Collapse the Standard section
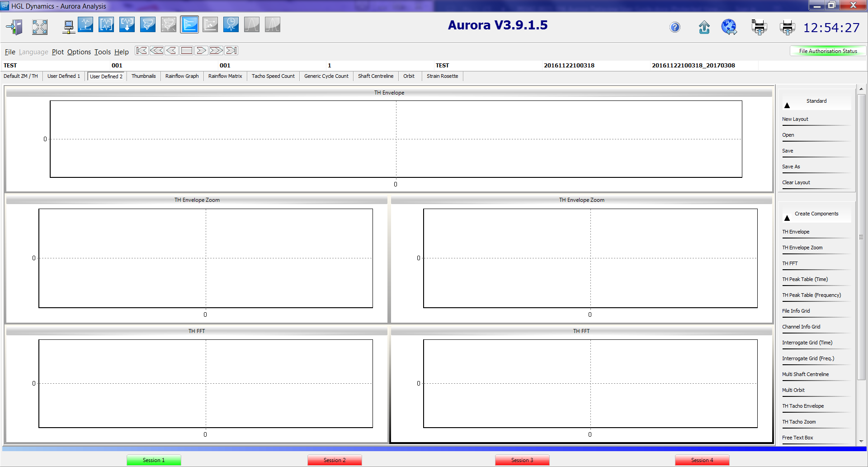The width and height of the screenshot is (868, 467). (787, 105)
